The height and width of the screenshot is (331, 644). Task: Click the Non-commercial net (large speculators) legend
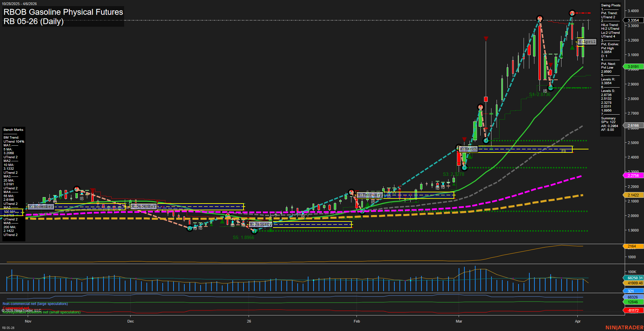pyautogui.click(x=35, y=304)
